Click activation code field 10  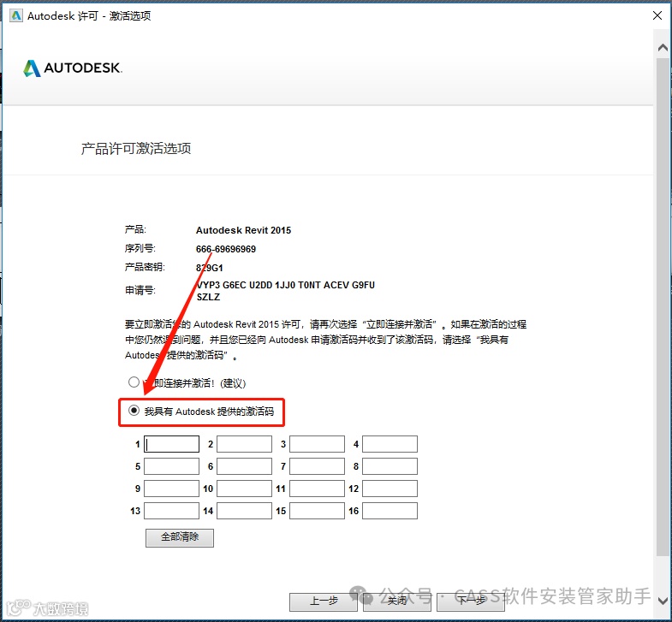tap(244, 489)
